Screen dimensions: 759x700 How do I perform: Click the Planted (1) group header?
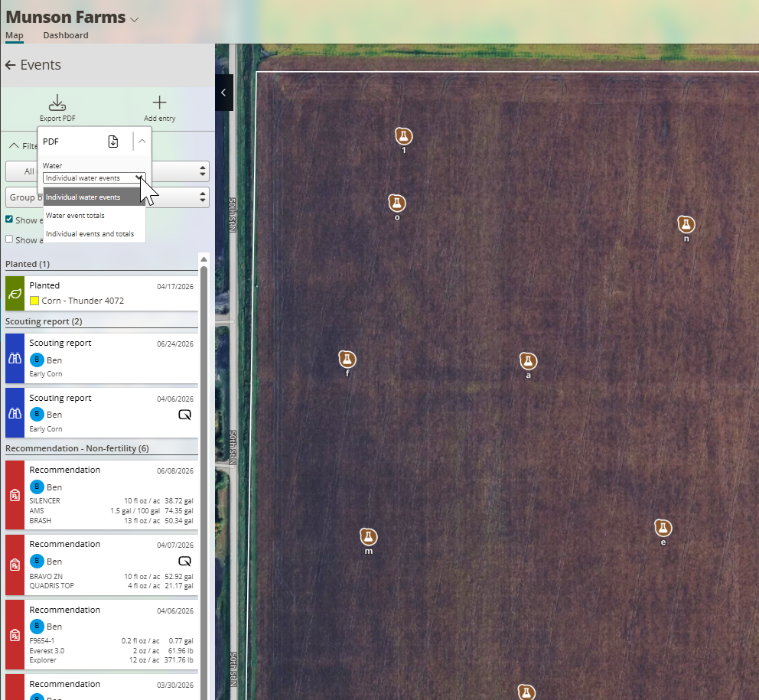coord(28,264)
